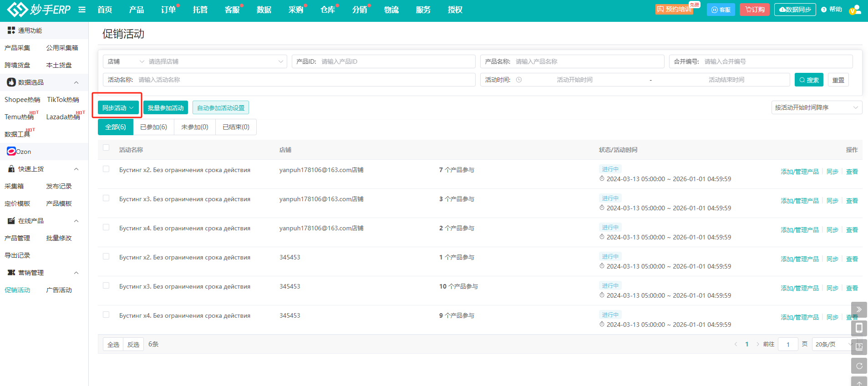Viewport: 868px width, 386px height.
Task: Switch to the 已参加(6) tab
Action: point(153,127)
